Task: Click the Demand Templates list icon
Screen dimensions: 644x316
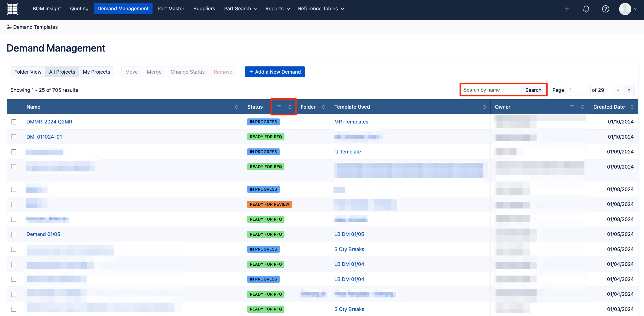Action: (x=9, y=27)
